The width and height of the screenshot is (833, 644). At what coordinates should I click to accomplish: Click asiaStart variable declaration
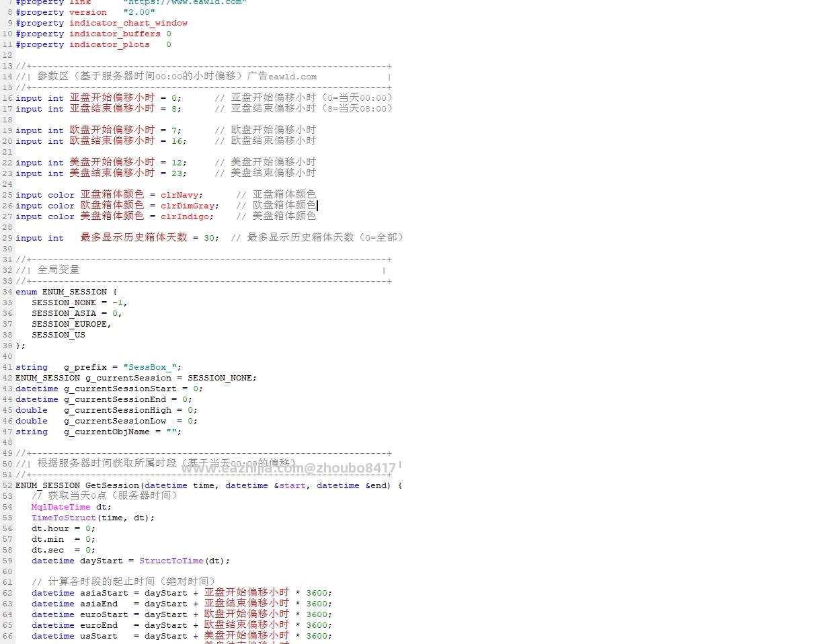(x=104, y=593)
